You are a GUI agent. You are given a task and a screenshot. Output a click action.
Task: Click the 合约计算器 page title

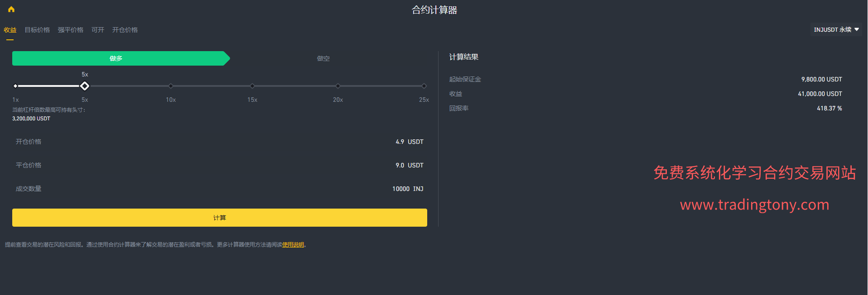pyautogui.click(x=434, y=10)
